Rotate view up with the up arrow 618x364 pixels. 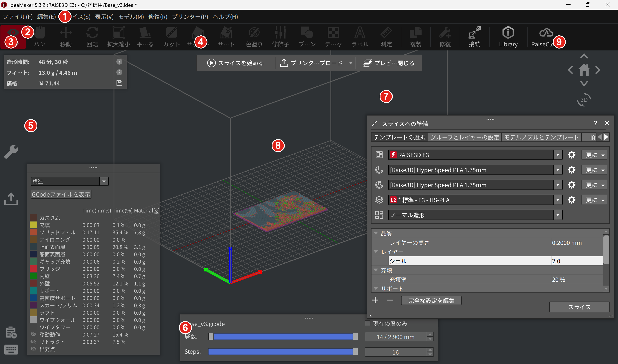pyautogui.click(x=584, y=56)
